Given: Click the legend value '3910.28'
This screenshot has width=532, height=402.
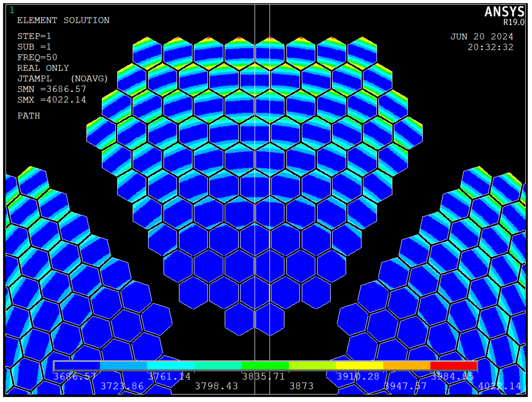Looking at the screenshot, I should click(358, 376).
